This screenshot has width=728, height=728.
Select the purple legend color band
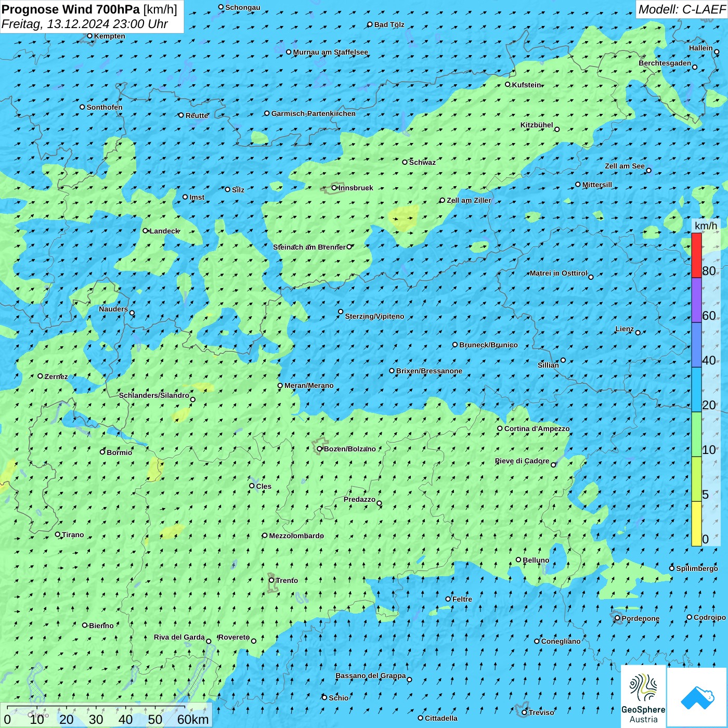(696, 300)
